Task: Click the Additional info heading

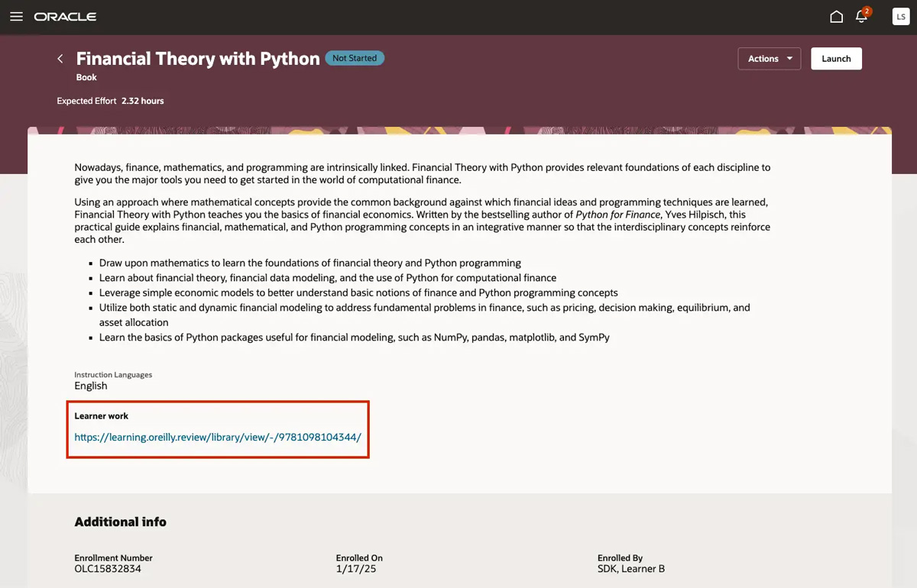Action: 120,522
